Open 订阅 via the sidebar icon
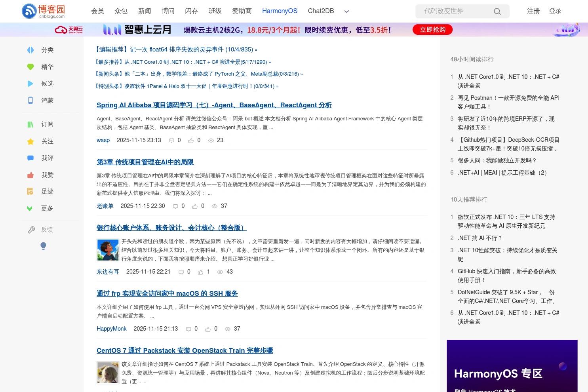588x392 pixels. click(x=30, y=124)
